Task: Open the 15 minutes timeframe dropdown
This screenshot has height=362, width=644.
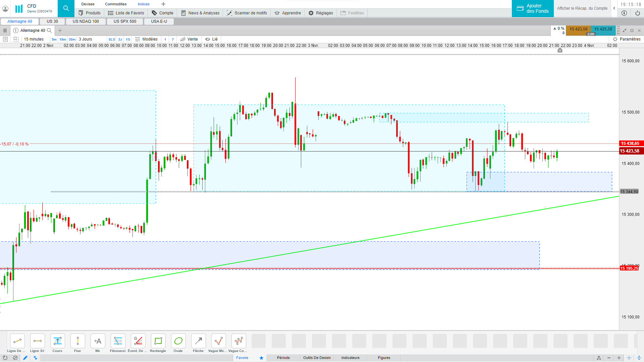Action: point(34,39)
